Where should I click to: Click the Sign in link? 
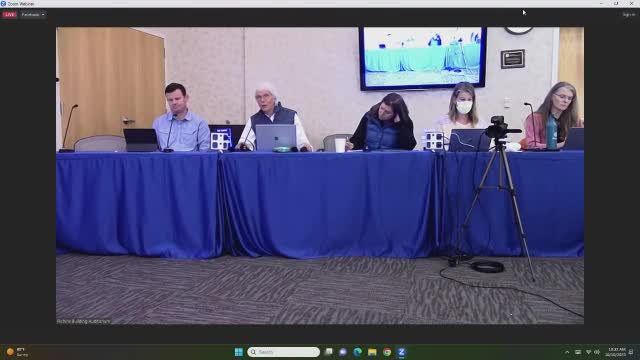tap(629, 15)
